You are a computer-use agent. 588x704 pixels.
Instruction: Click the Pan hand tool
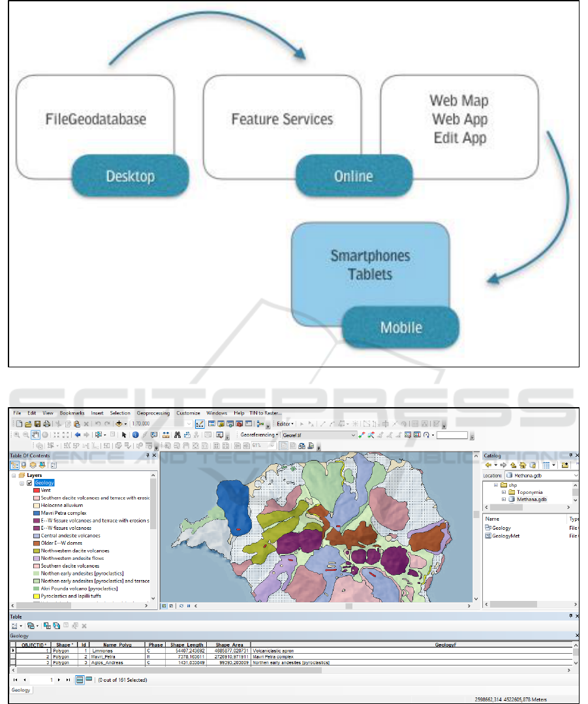37,435
